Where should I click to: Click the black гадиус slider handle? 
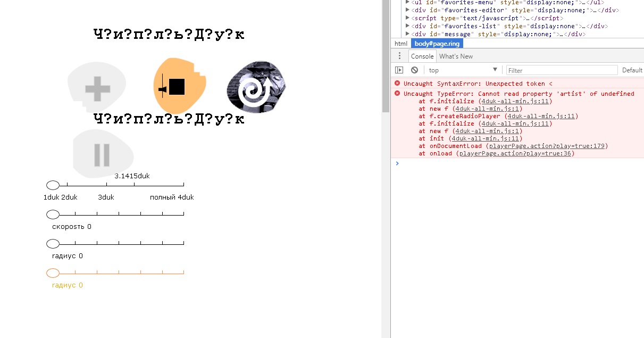(x=53, y=244)
